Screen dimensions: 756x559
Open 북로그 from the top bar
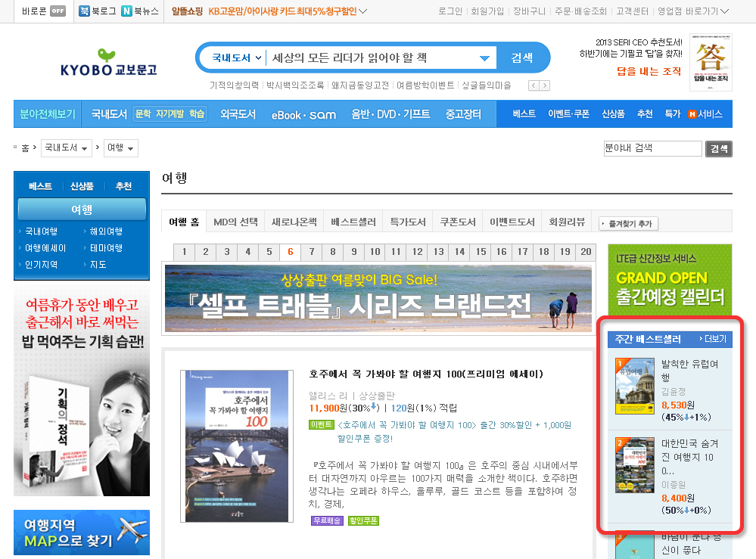point(98,11)
